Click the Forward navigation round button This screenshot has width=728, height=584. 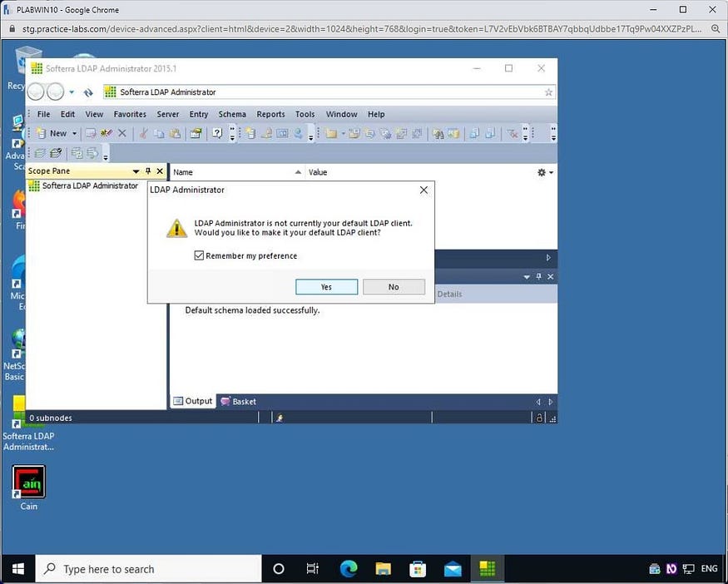coord(55,92)
